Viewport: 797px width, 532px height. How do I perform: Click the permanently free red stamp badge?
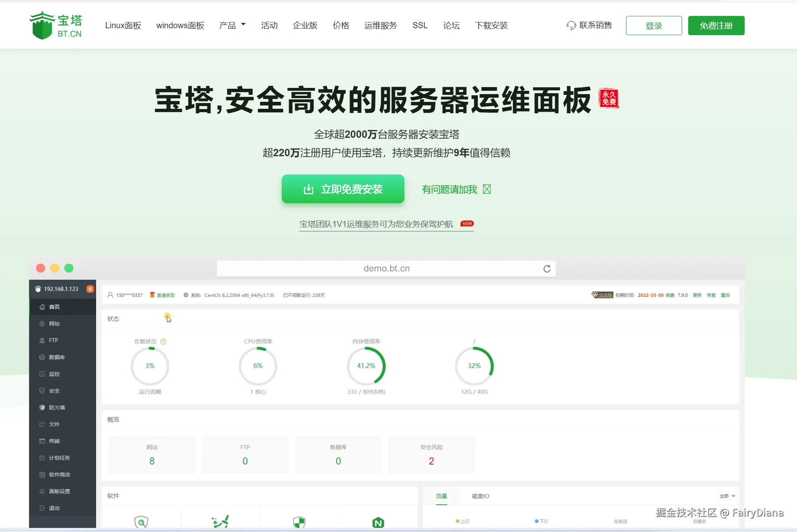[x=609, y=99]
